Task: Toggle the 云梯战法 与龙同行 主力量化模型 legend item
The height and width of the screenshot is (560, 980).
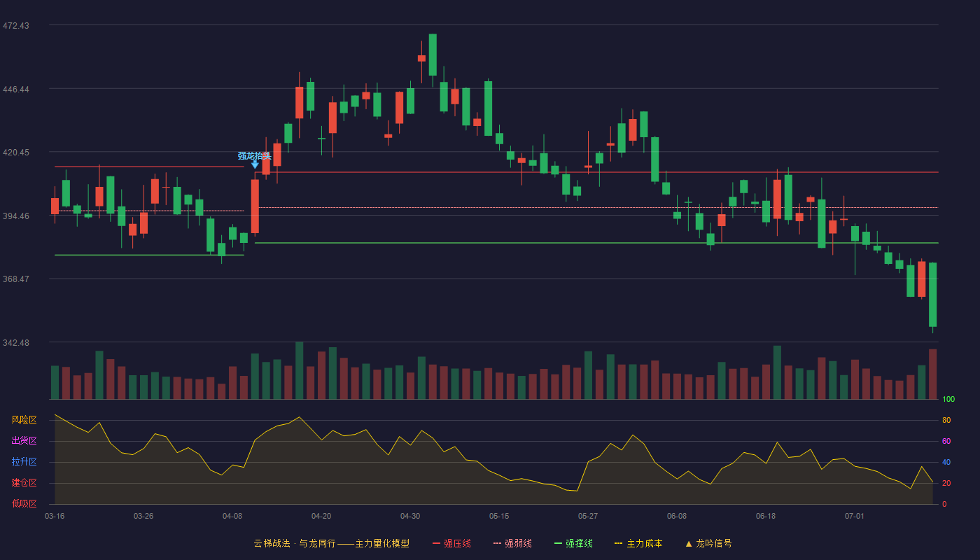Action: click(331, 543)
